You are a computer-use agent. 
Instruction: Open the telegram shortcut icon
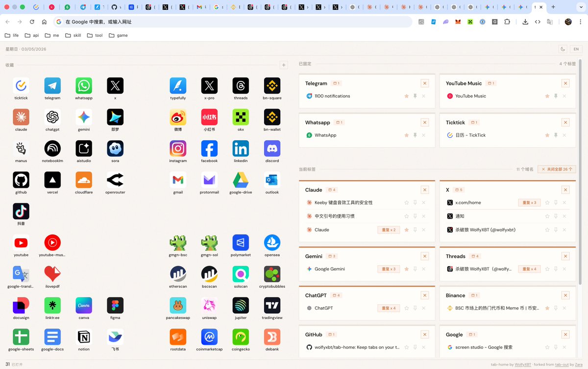52,86
